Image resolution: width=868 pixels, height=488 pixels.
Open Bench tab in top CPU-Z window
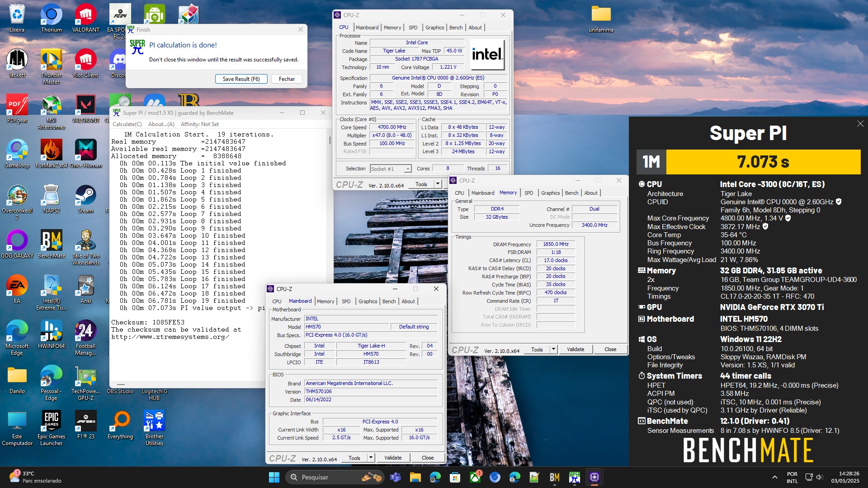click(x=456, y=28)
